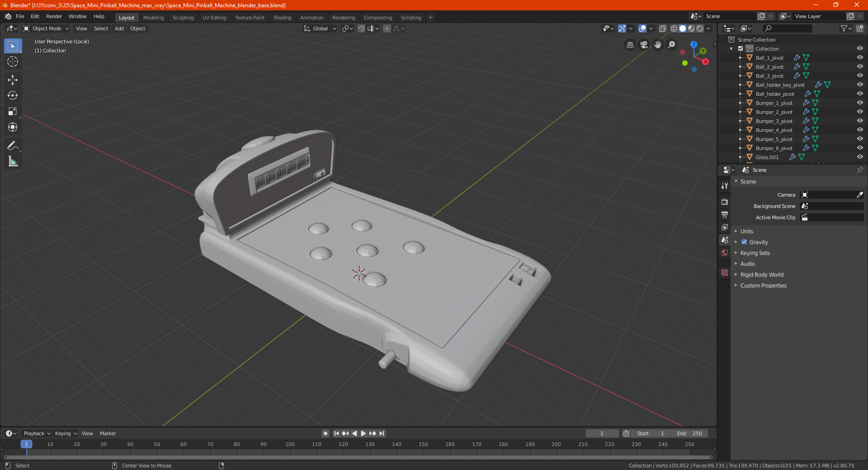Click the Marker menu in timeline
Screen dimensions: 868x470
(x=108, y=433)
